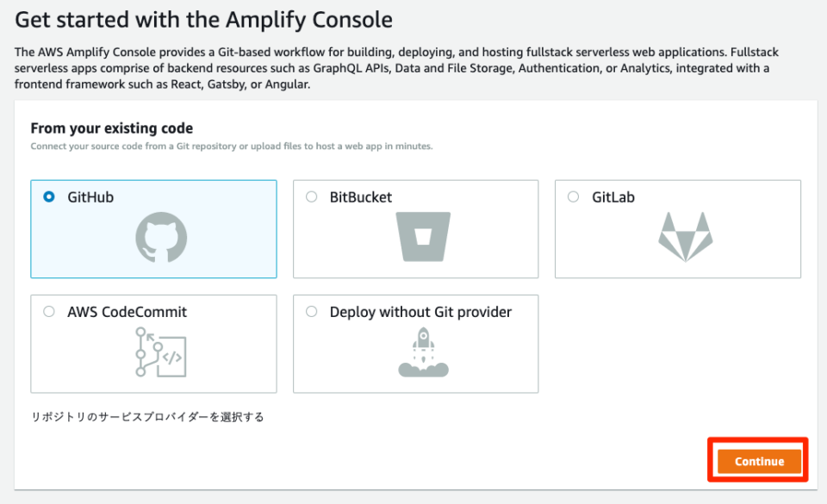The width and height of the screenshot is (827, 504).
Task: Enable the AWS CodeCommit radio button
Action: coord(50,311)
